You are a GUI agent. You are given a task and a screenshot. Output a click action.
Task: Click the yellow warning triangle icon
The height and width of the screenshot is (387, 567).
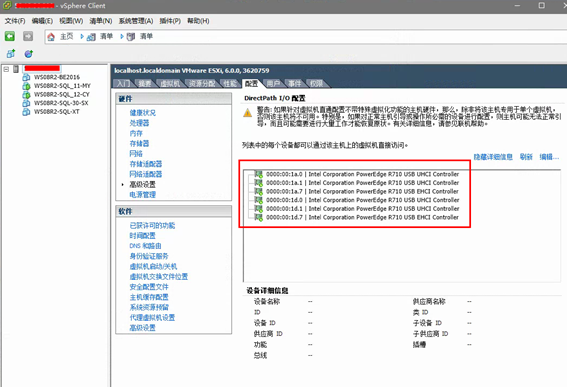point(248,113)
